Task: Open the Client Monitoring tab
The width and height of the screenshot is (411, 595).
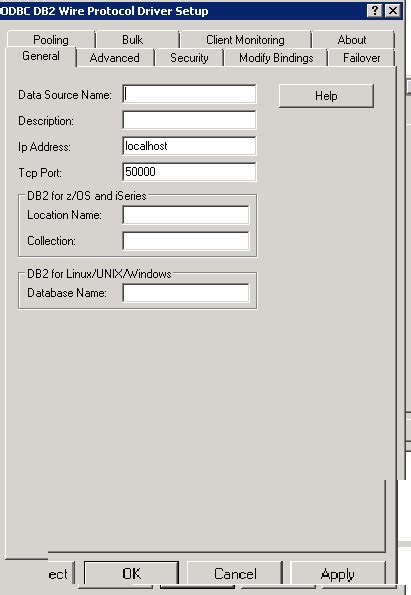Action: (x=245, y=39)
